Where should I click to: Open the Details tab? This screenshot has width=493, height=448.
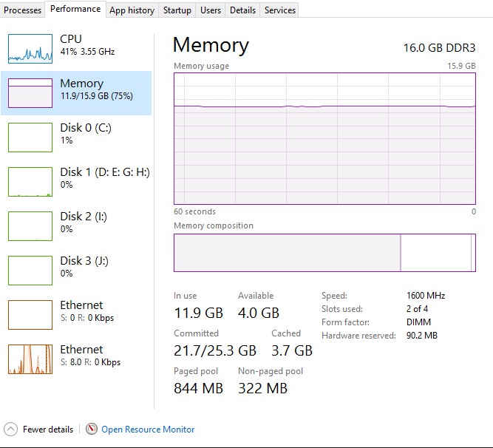242,10
